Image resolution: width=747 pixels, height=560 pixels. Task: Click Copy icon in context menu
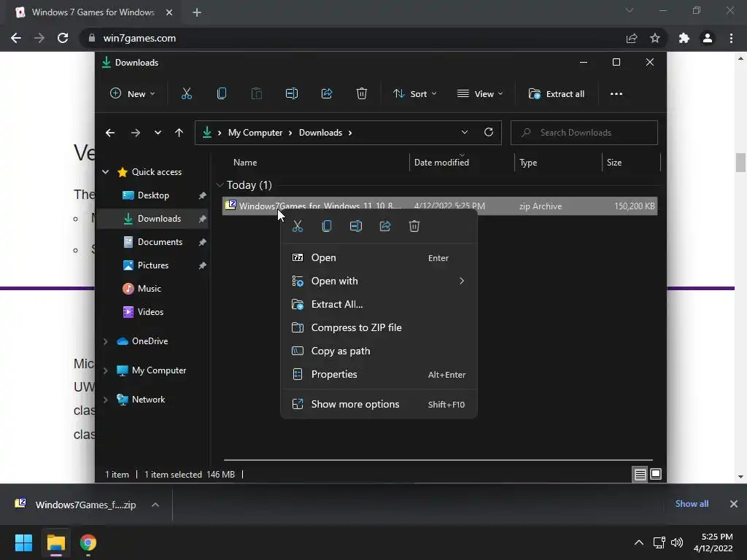327,226
